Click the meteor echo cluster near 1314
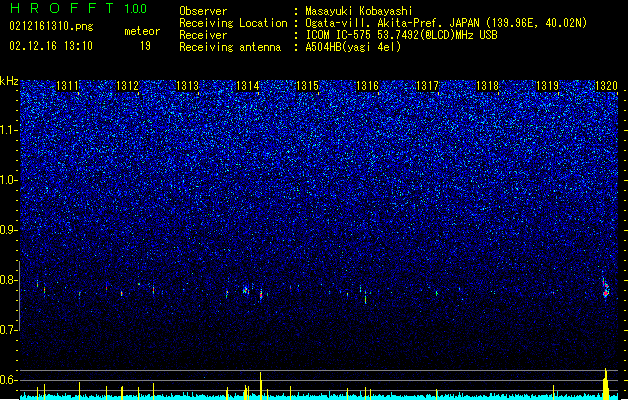Viewport: 629px width, 400px height. [246, 290]
